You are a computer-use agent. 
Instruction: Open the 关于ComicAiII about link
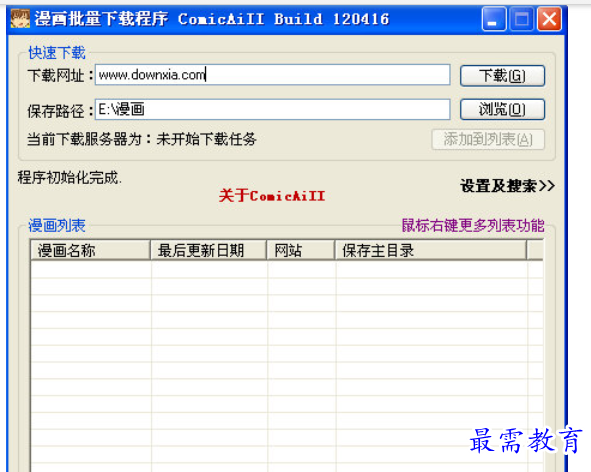coord(272,196)
